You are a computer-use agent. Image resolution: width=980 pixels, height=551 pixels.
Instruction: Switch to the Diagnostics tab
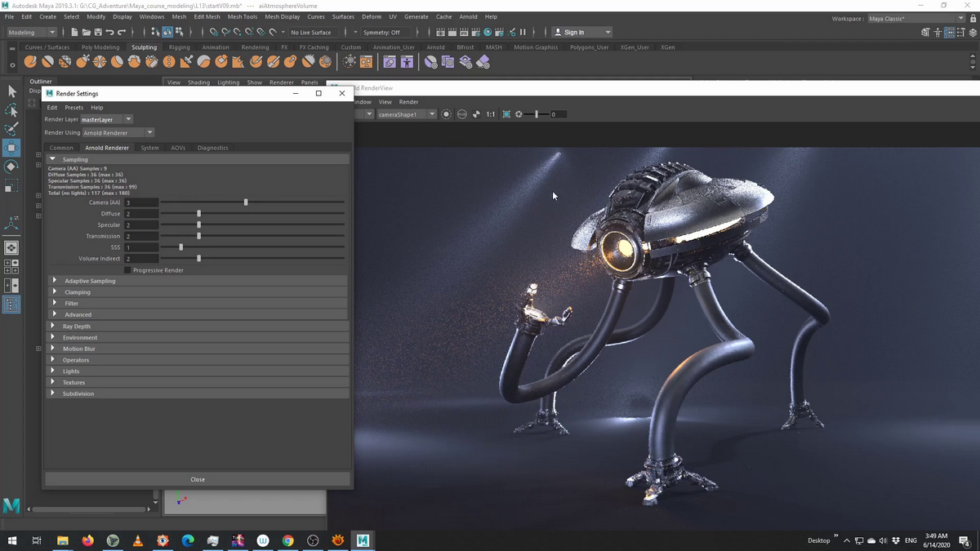pos(213,148)
